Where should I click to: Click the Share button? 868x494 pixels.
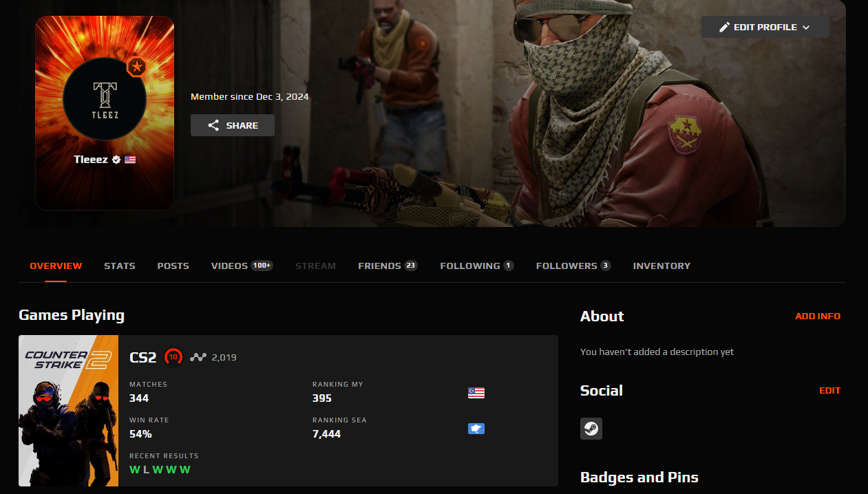click(x=233, y=125)
